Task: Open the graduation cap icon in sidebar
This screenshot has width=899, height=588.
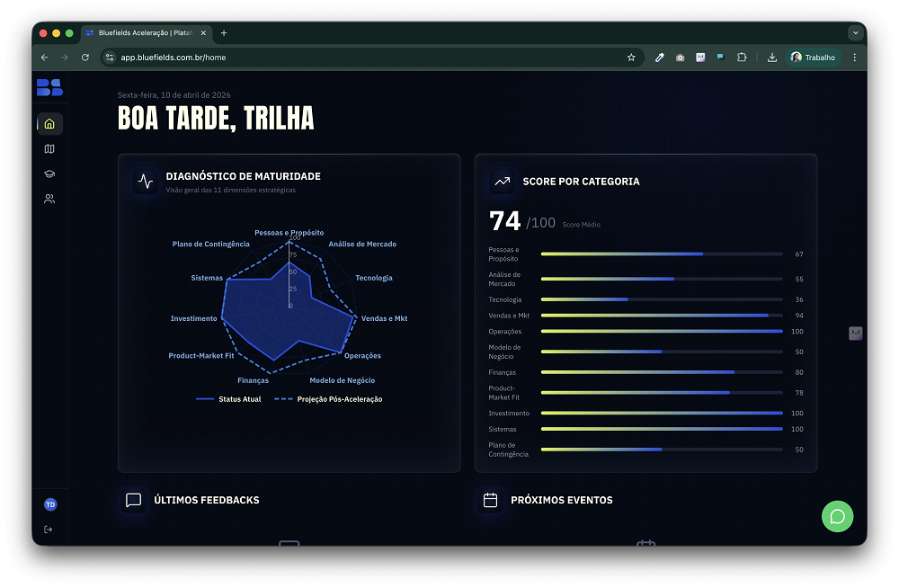Action: [x=49, y=174]
